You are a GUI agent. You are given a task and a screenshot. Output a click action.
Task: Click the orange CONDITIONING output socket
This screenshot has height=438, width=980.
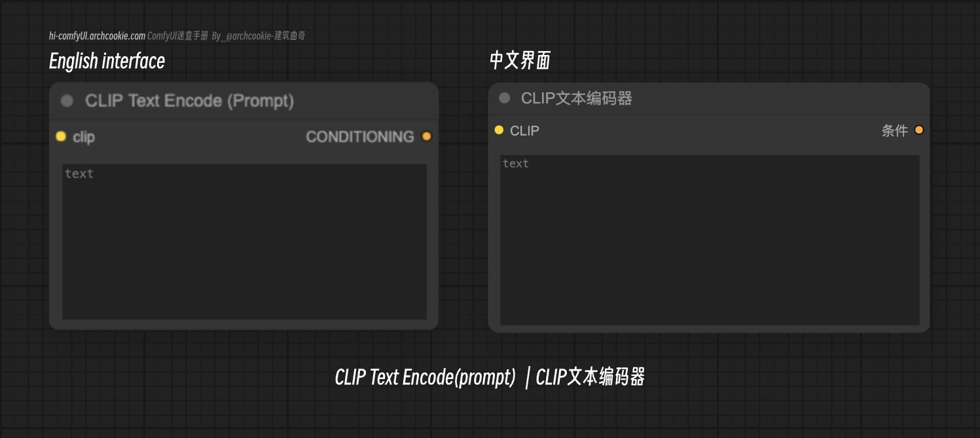point(427,136)
